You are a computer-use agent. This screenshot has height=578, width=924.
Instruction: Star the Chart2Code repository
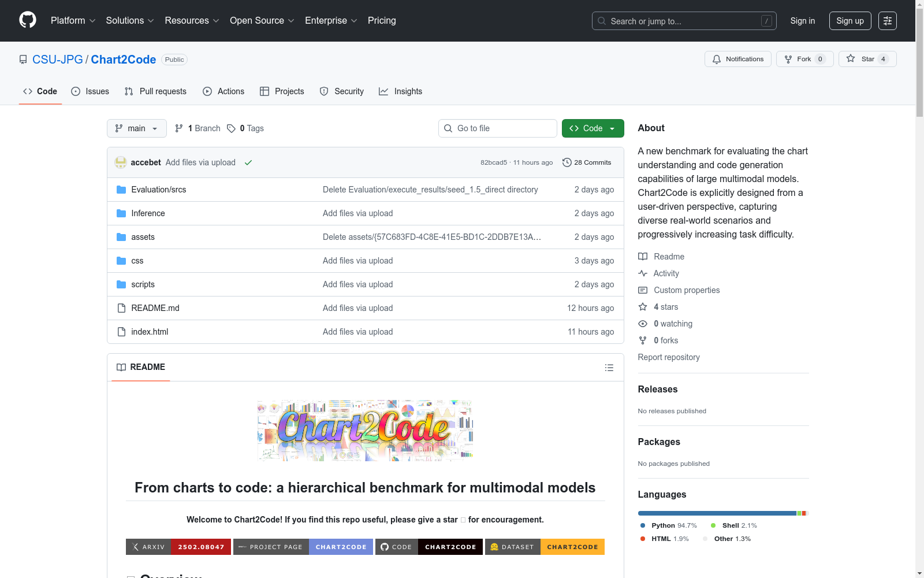(867, 59)
